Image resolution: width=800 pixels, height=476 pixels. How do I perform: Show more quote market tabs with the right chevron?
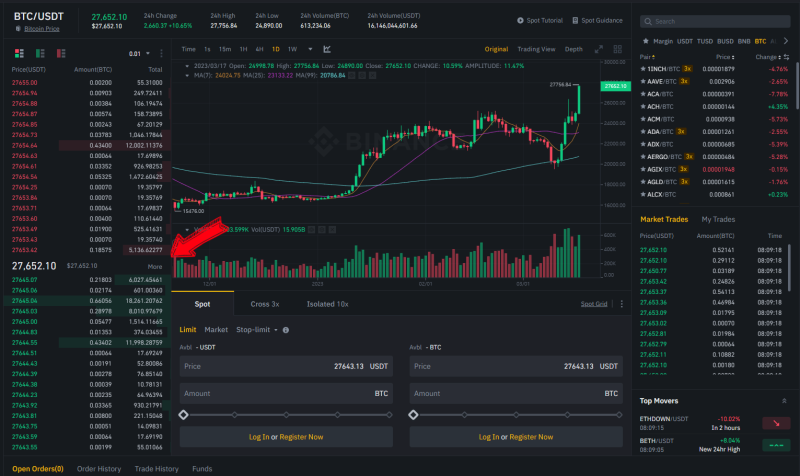pyautogui.click(x=786, y=41)
